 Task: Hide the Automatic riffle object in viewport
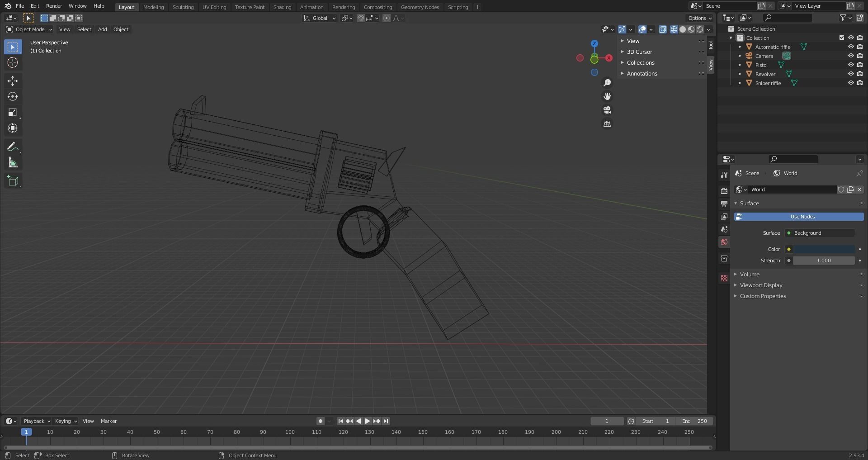[x=850, y=47]
